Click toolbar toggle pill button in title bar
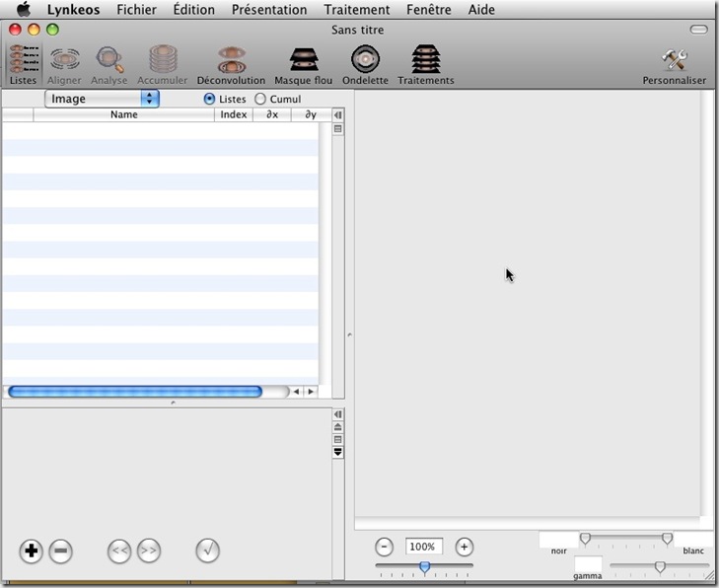 tap(698, 30)
